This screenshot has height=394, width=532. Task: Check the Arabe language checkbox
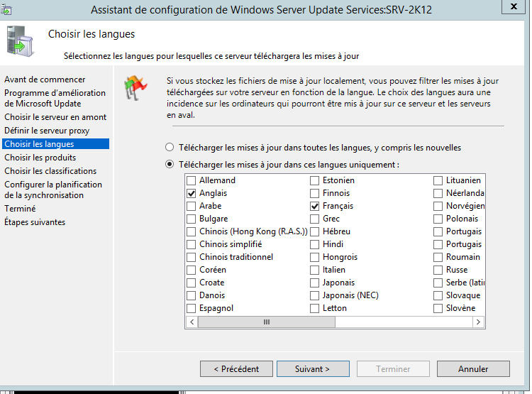192,206
